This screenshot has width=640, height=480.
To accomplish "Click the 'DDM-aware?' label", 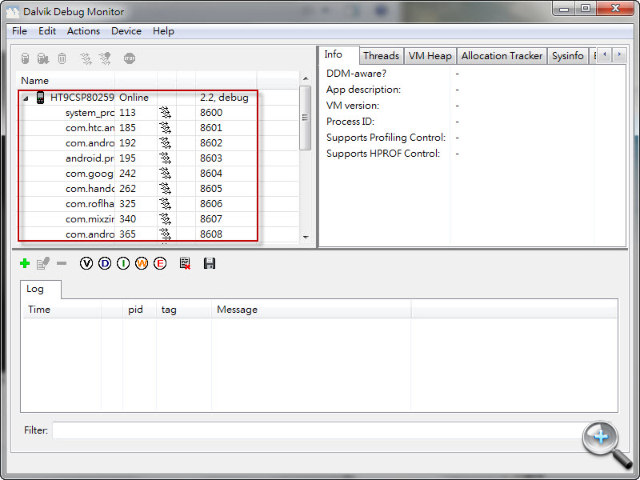I will pos(356,73).
